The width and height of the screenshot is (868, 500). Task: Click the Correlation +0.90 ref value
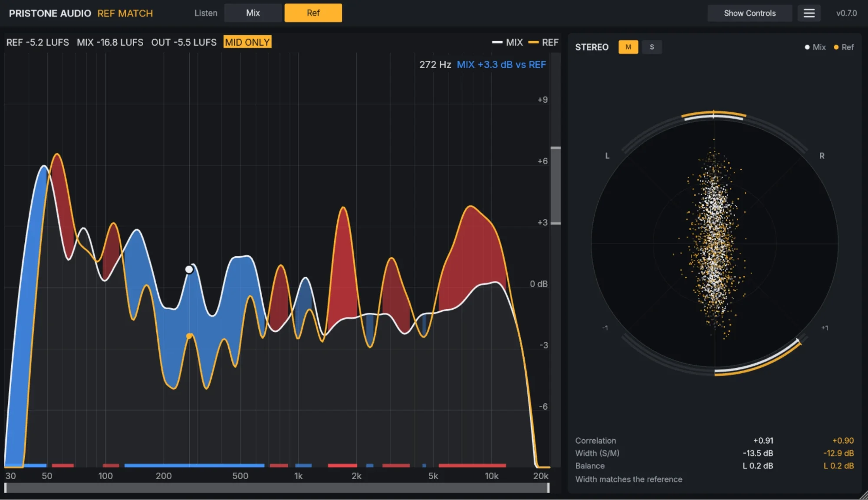(x=843, y=441)
